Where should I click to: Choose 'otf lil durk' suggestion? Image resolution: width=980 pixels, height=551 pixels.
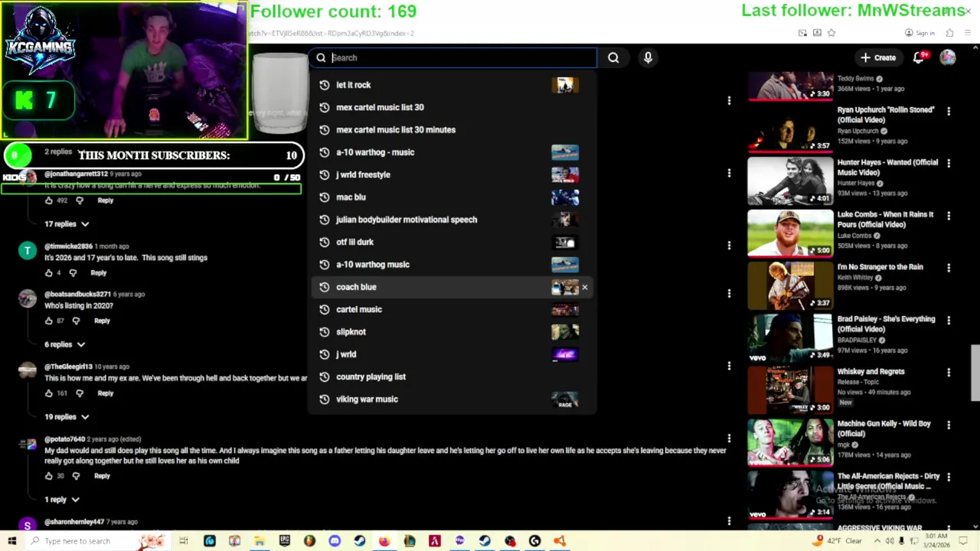[452, 242]
